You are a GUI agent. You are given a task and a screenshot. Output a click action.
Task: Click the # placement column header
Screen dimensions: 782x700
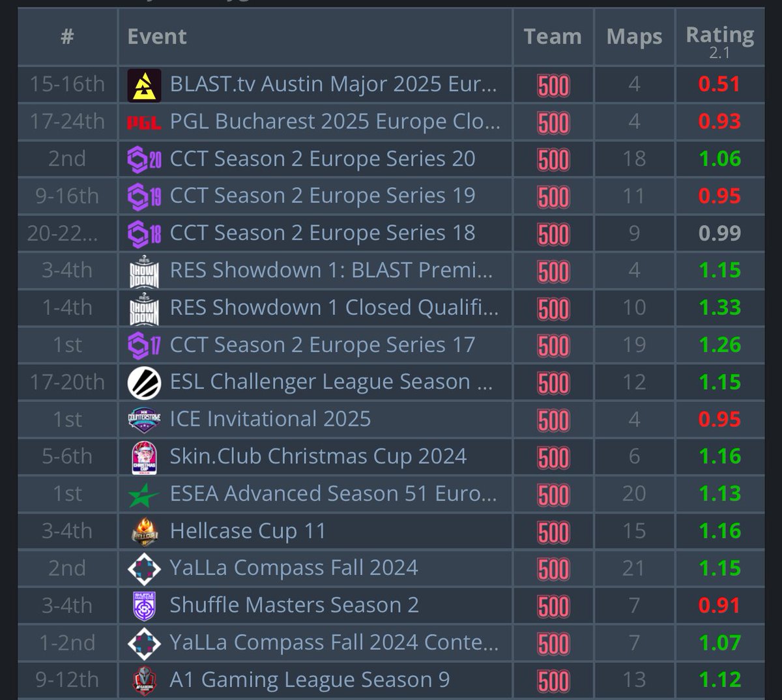[x=67, y=36]
